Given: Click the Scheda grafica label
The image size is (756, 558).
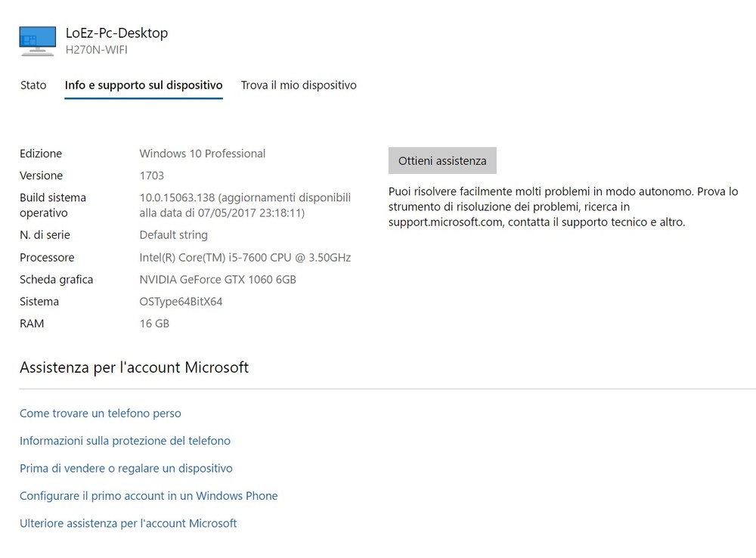Looking at the screenshot, I should point(57,280).
